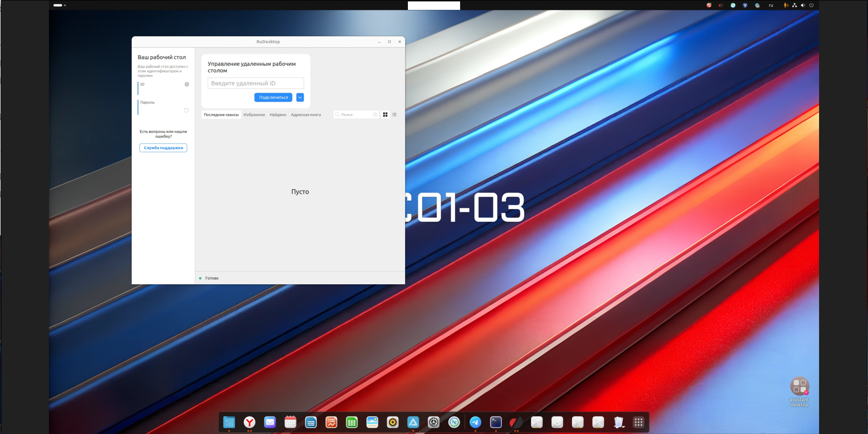This screenshot has height=434, width=868.
Task: Clear the search field with X icon
Action: [x=375, y=115]
